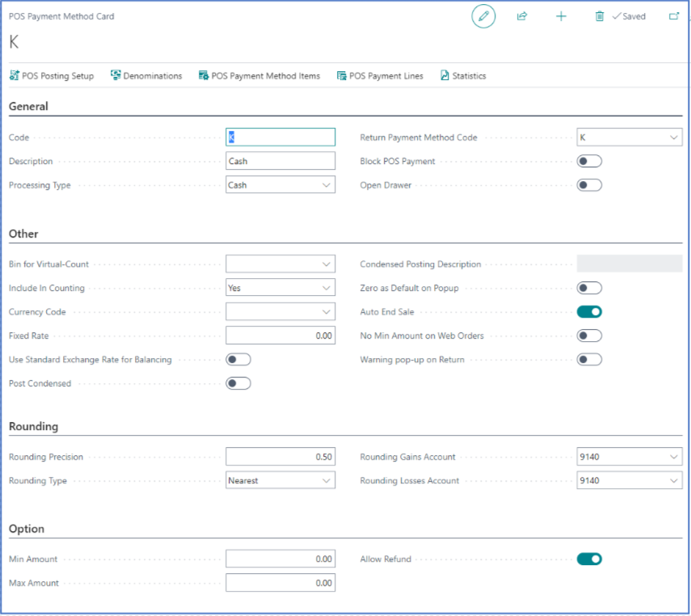The width and height of the screenshot is (691, 616).
Task: Collapse the Other section heading
Action: click(x=23, y=234)
